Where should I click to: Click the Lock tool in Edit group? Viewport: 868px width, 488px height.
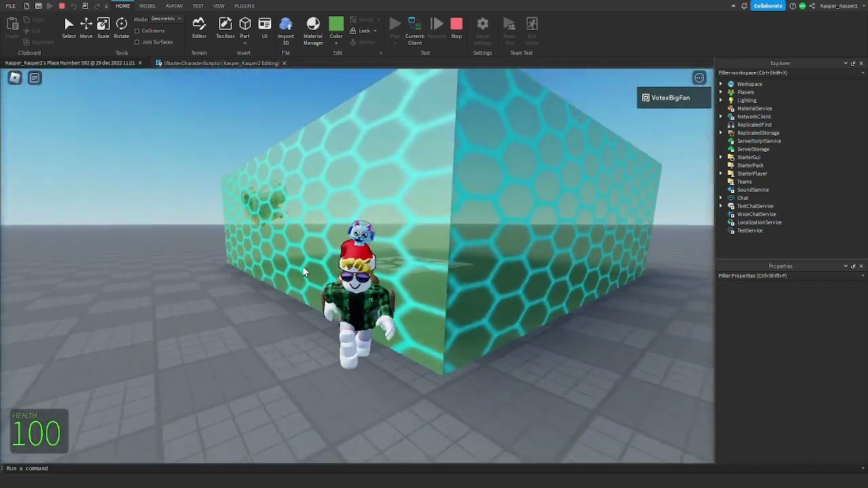(364, 30)
